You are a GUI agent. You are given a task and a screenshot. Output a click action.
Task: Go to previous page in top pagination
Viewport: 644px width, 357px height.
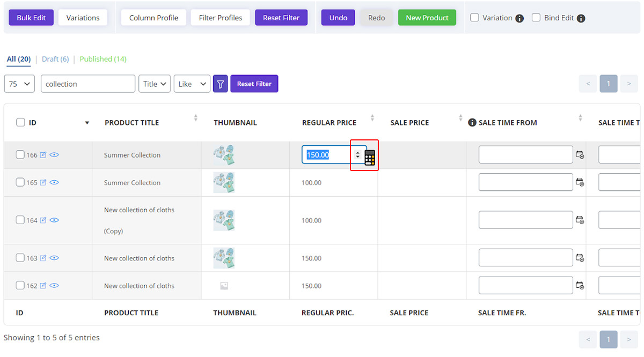588,84
